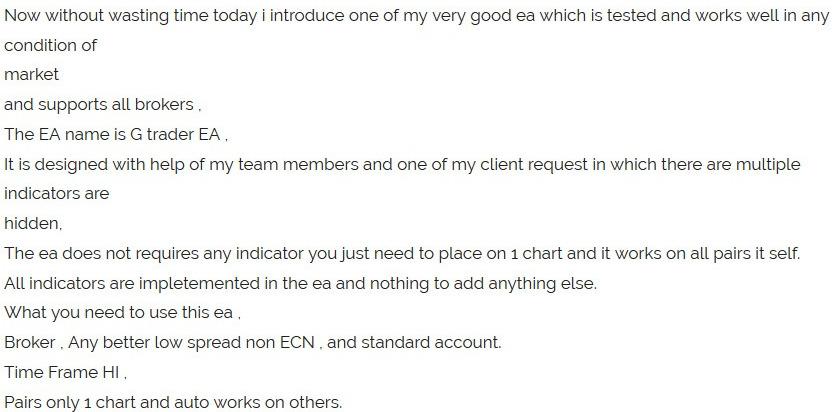Screen dimensions: 833x412
Task: Click the line starting "Now without wasting time"
Action: (x=416, y=17)
